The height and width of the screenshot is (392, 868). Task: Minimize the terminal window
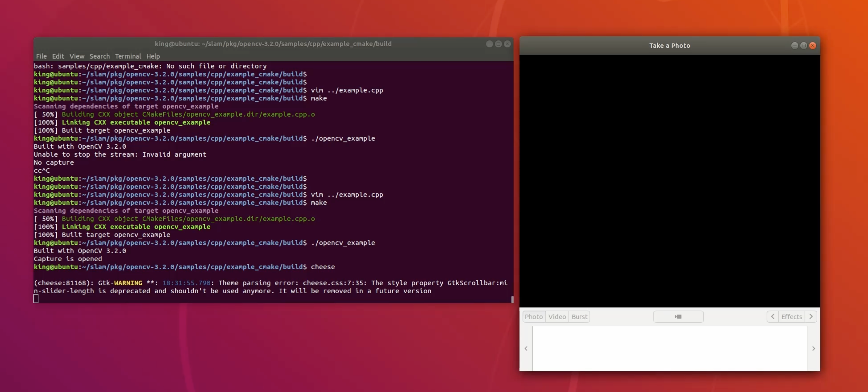[x=489, y=44]
